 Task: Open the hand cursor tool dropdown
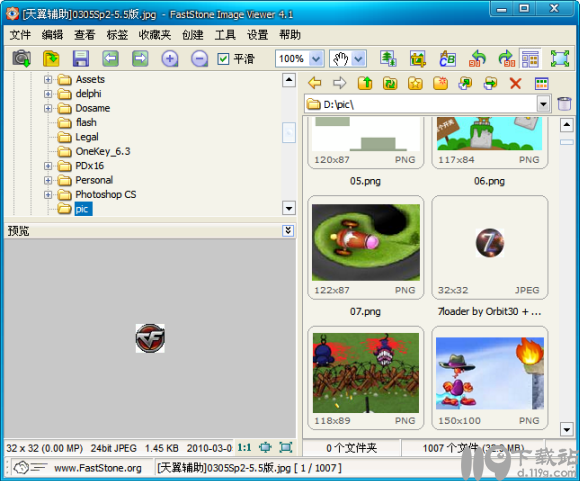358,58
